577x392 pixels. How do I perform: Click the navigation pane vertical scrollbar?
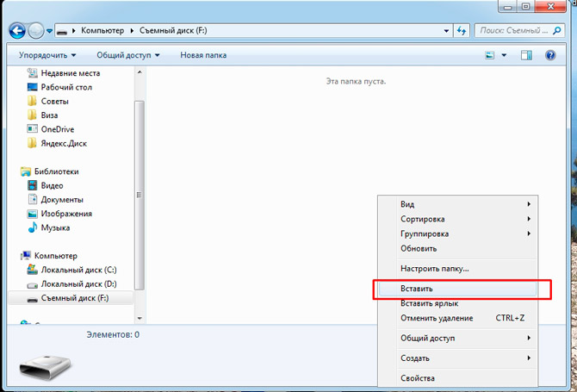(140, 172)
